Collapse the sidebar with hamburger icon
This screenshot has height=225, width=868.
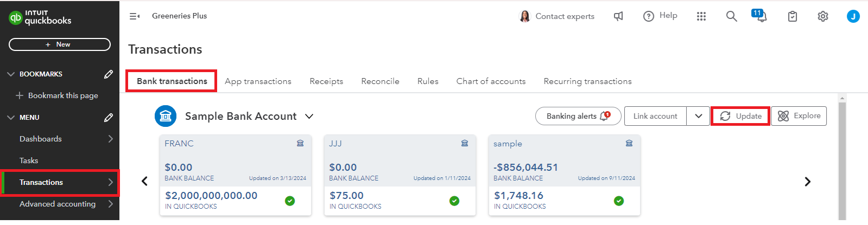click(x=135, y=16)
